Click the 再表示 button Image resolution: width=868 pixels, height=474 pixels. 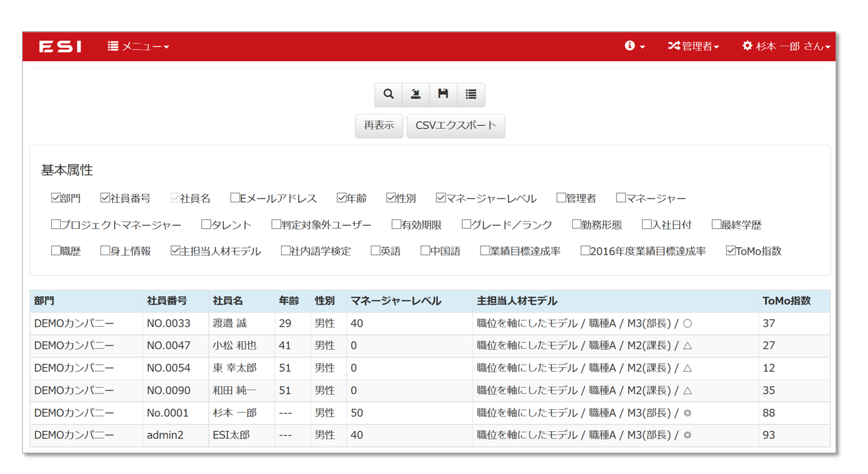click(x=379, y=126)
